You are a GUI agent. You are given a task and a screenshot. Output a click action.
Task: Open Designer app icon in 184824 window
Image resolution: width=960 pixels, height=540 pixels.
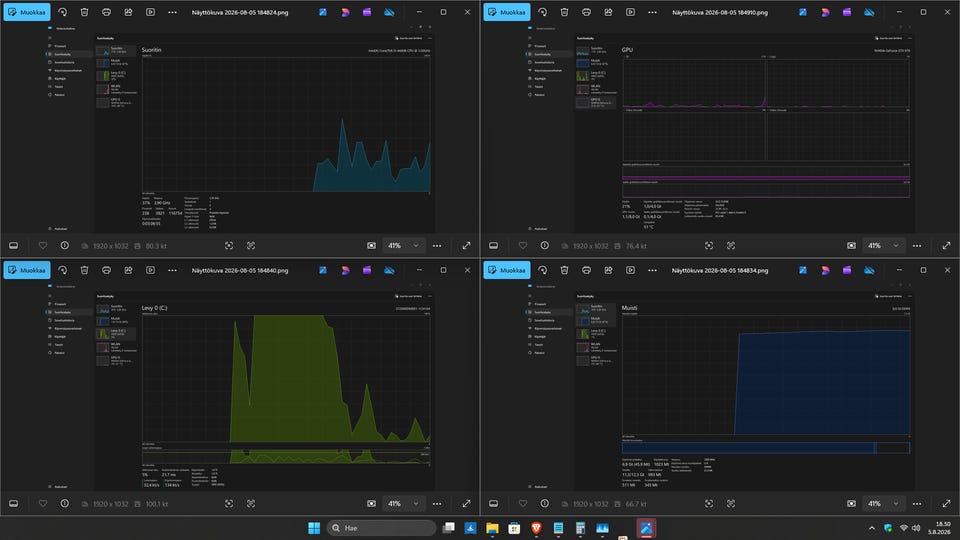pyautogui.click(x=345, y=12)
